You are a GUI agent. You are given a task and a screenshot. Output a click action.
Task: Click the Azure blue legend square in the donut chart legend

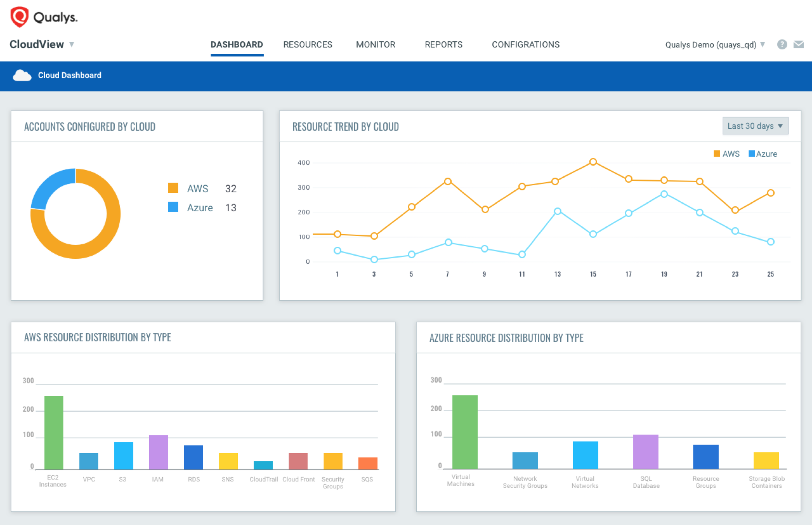click(x=173, y=208)
